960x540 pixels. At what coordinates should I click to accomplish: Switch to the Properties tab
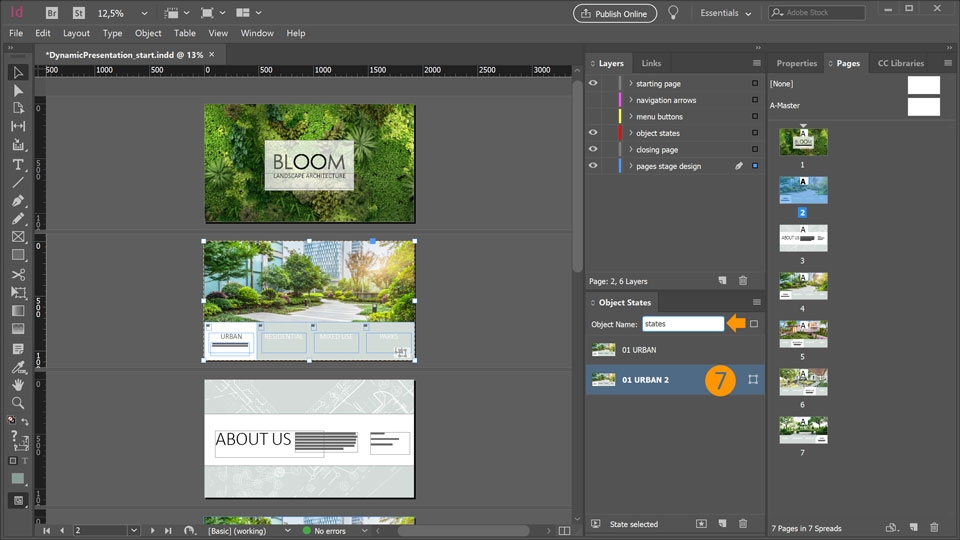click(797, 63)
